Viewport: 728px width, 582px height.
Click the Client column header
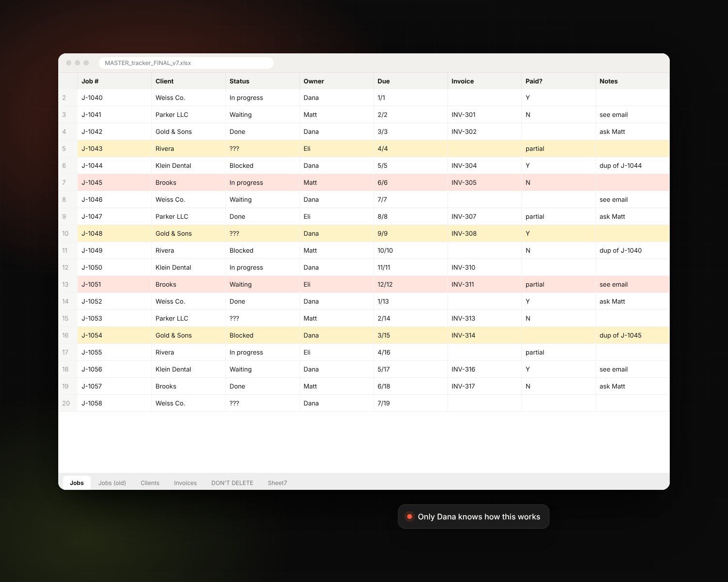(x=188, y=81)
